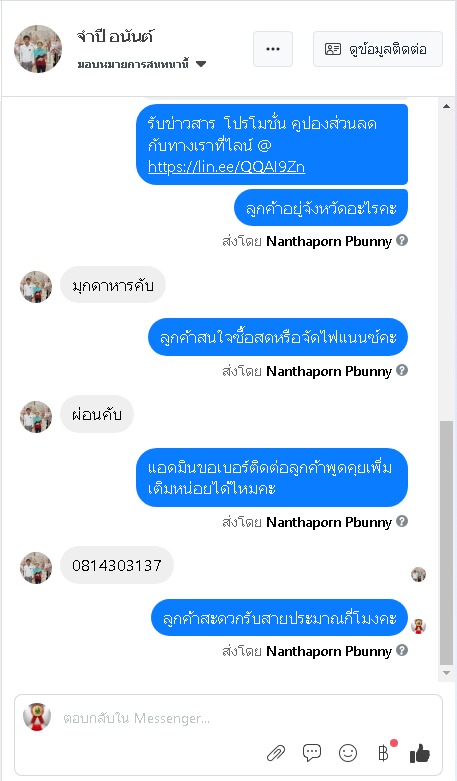Open the emoji smiley picker
This screenshot has height=781, width=457.
(348, 753)
